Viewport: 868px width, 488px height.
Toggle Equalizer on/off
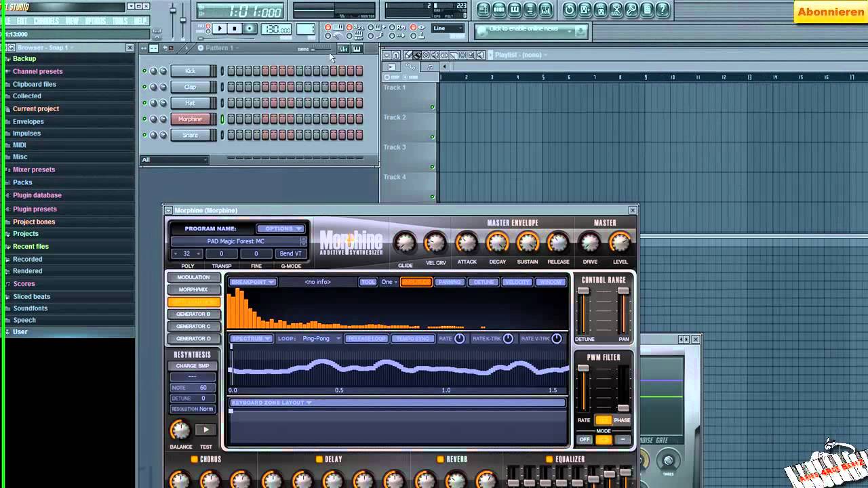(x=549, y=460)
